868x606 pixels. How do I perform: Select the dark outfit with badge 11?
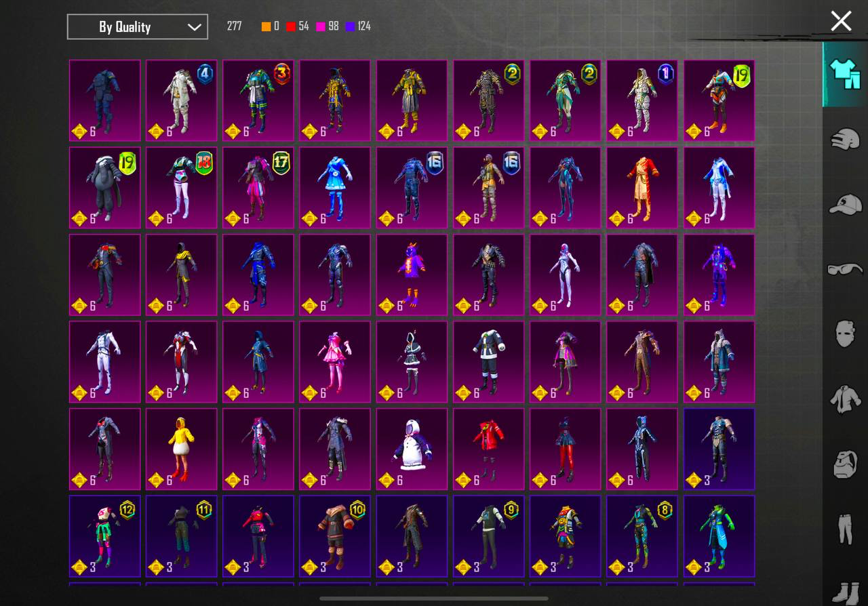point(182,536)
